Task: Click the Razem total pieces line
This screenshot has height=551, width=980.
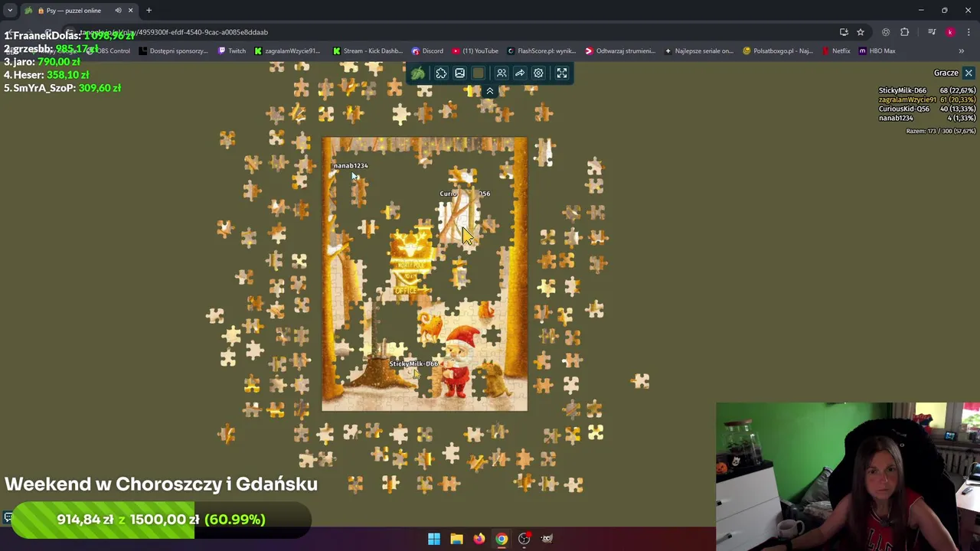Action: pyautogui.click(x=940, y=131)
